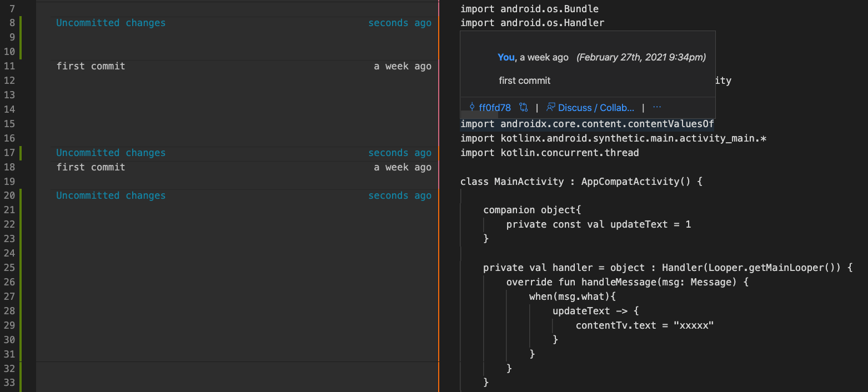Click the person icon before Discuss / Collab
The height and width of the screenshot is (392, 868).
[x=550, y=107]
